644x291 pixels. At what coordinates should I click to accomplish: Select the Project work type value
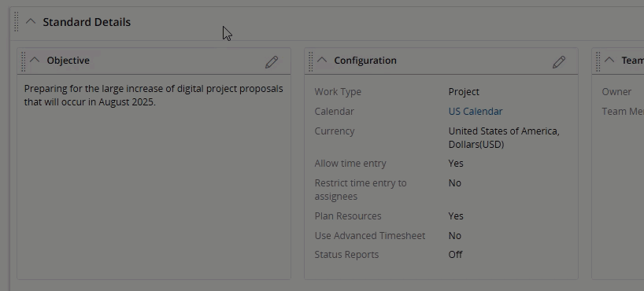pyautogui.click(x=464, y=92)
